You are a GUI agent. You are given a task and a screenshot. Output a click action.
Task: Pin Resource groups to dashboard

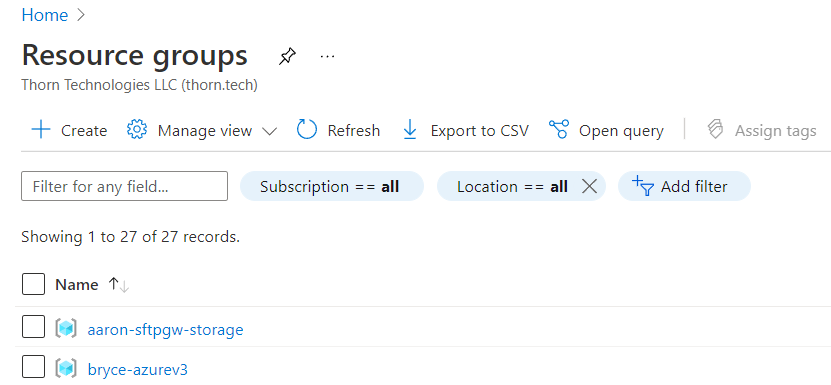click(x=287, y=56)
